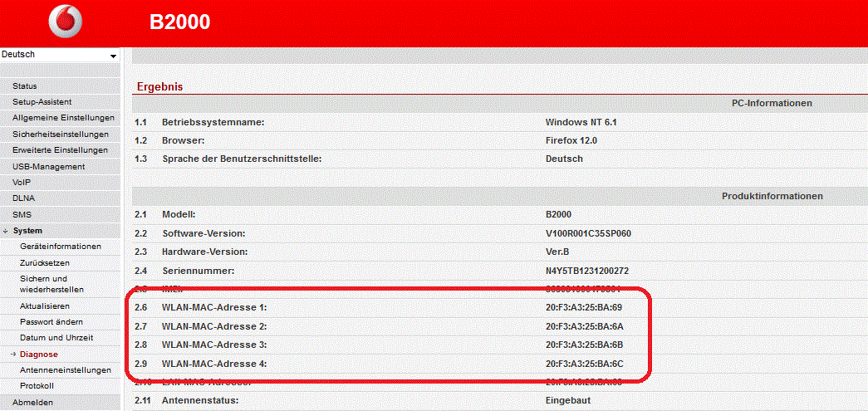Open the Status menu item
The height and width of the screenshot is (411, 868).
tap(24, 86)
